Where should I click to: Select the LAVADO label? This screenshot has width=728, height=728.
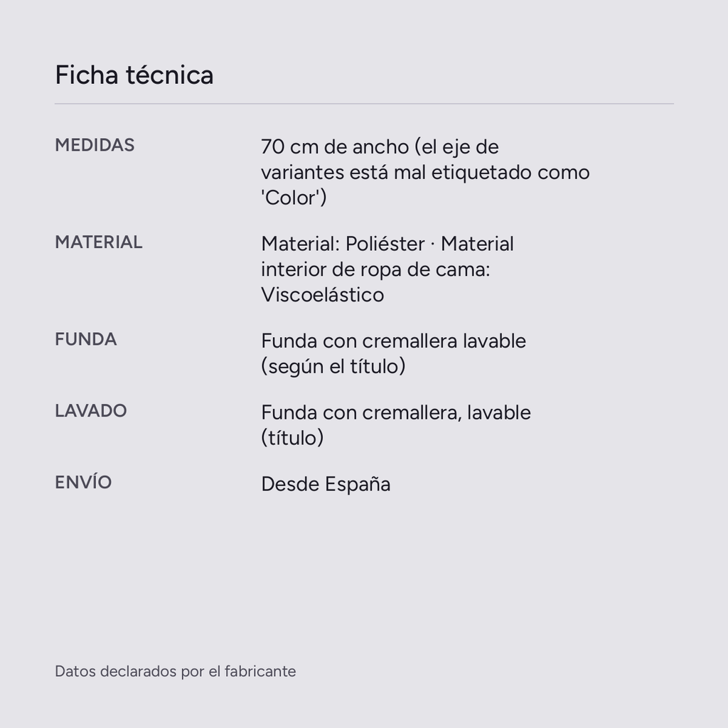click(90, 411)
